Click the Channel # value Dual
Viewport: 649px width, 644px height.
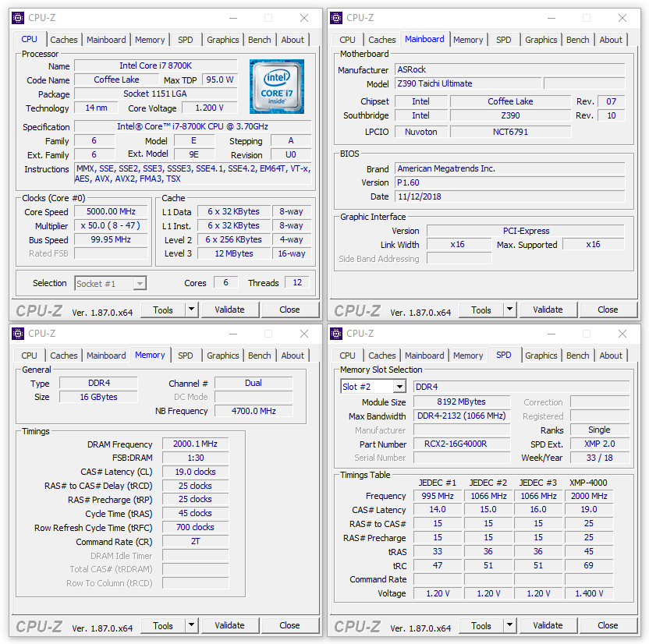pyautogui.click(x=254, y=383)
